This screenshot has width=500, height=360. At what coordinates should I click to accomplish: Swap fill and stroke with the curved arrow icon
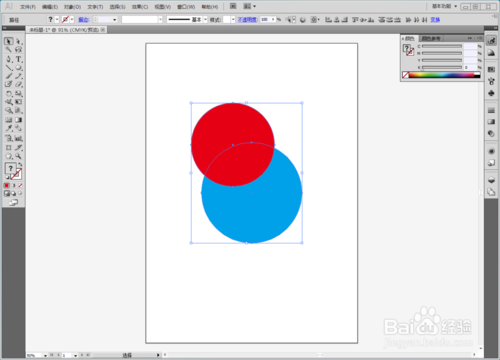point(20,165)
